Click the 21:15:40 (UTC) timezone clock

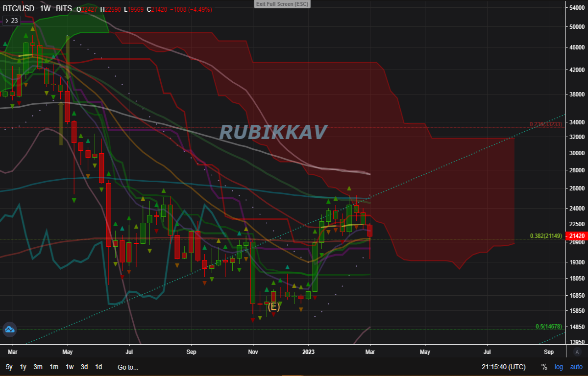(x=504, y=367)
